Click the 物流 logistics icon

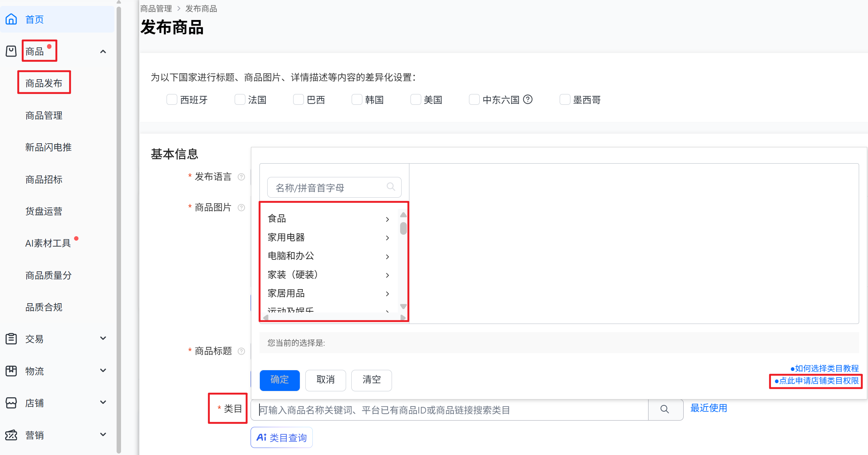[x=11, y=371]
